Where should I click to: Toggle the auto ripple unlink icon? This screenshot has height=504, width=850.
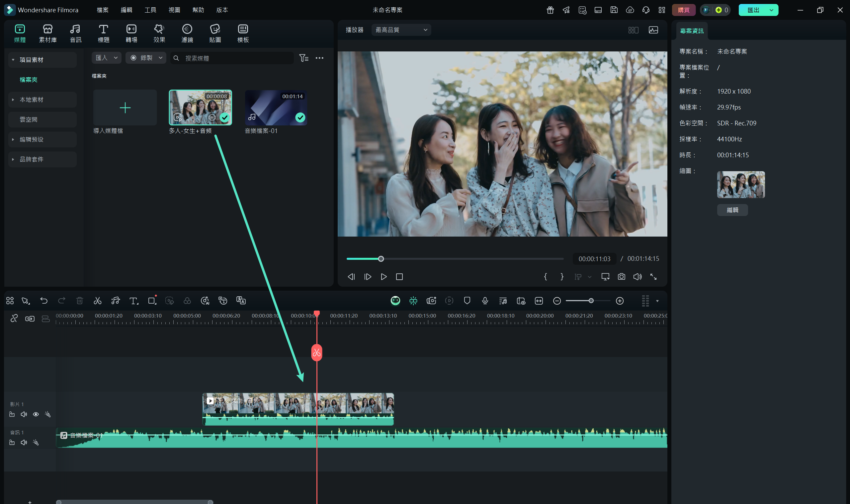pos(14,318)
